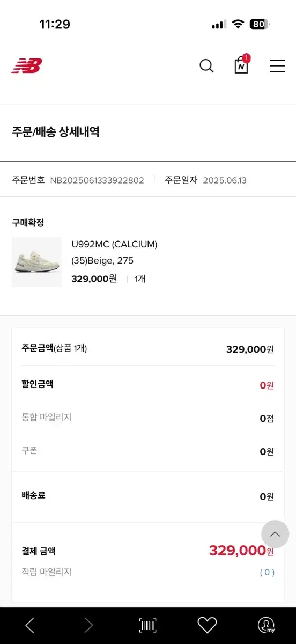Open the New Balance logo home link
Viewport: 296px width, 644px height.
tap(27, 66)
